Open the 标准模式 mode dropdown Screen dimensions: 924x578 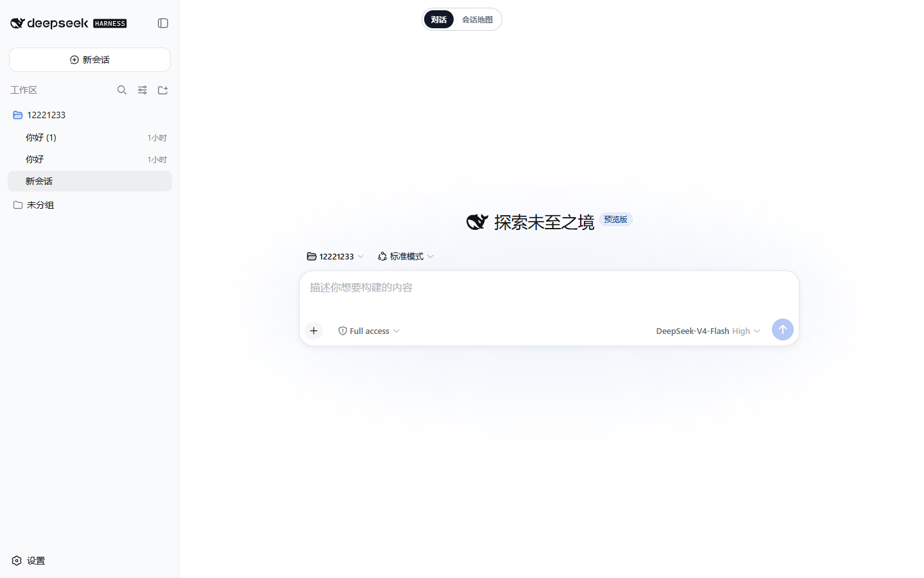(406, 256)
